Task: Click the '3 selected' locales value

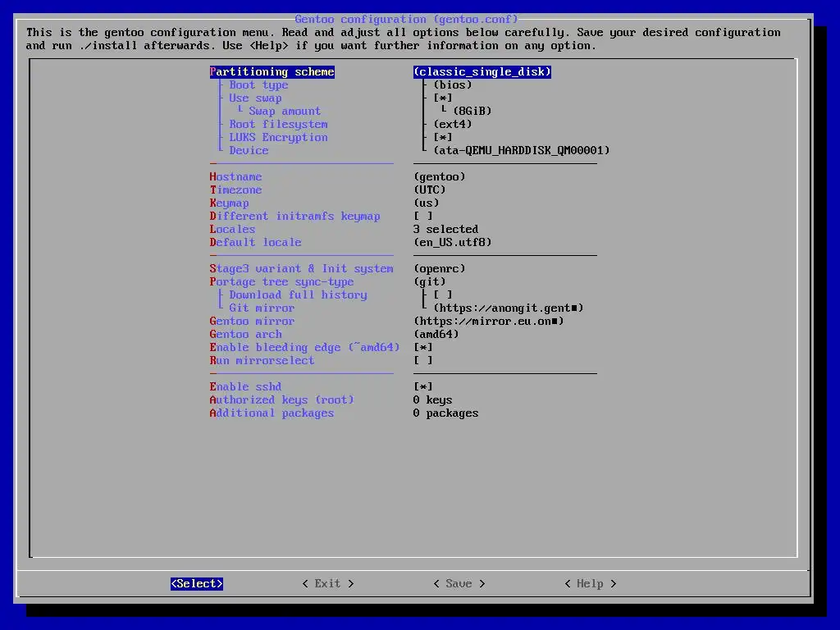Action: coord(446,230)
